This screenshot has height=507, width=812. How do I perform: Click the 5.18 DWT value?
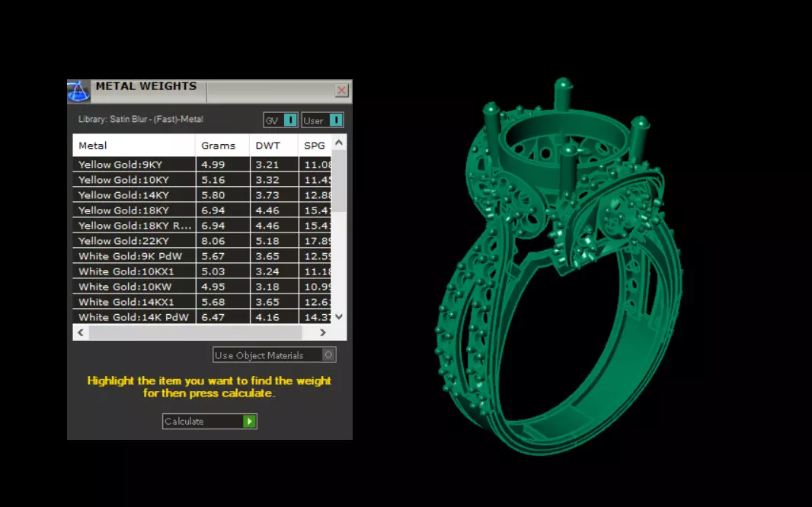(267, 241)
